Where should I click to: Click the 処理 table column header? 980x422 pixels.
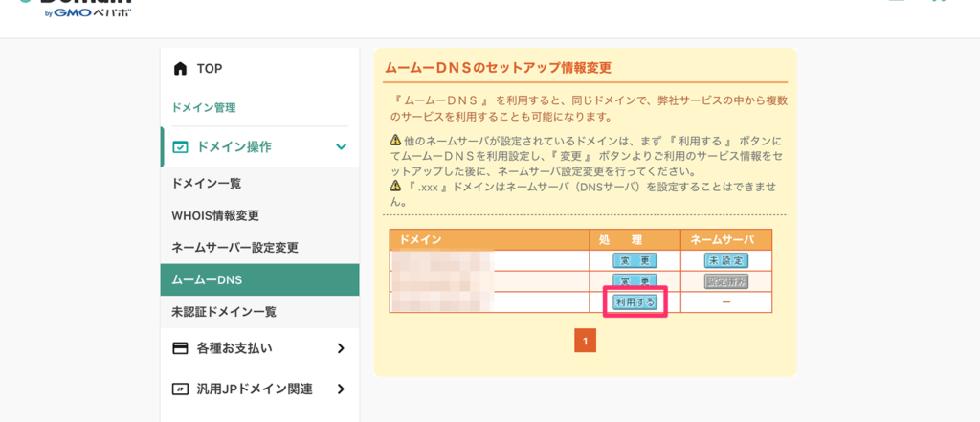click(x=635, y=239)
